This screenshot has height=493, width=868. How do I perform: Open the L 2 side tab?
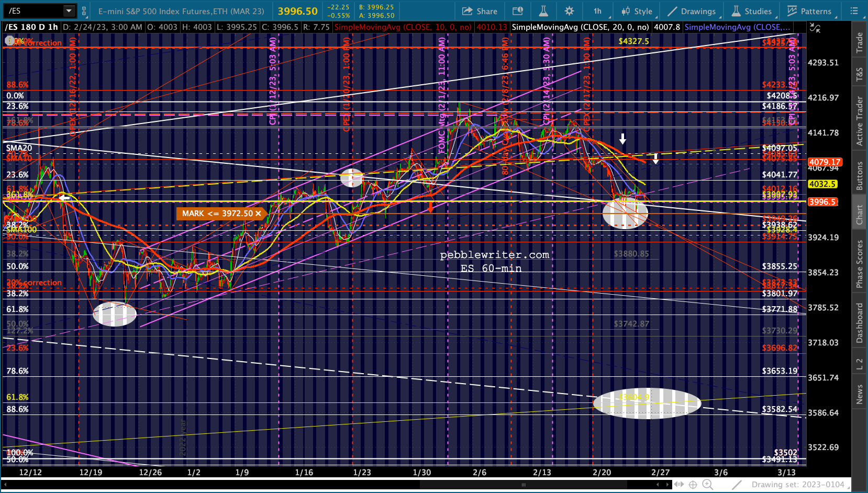coord(859,364)
